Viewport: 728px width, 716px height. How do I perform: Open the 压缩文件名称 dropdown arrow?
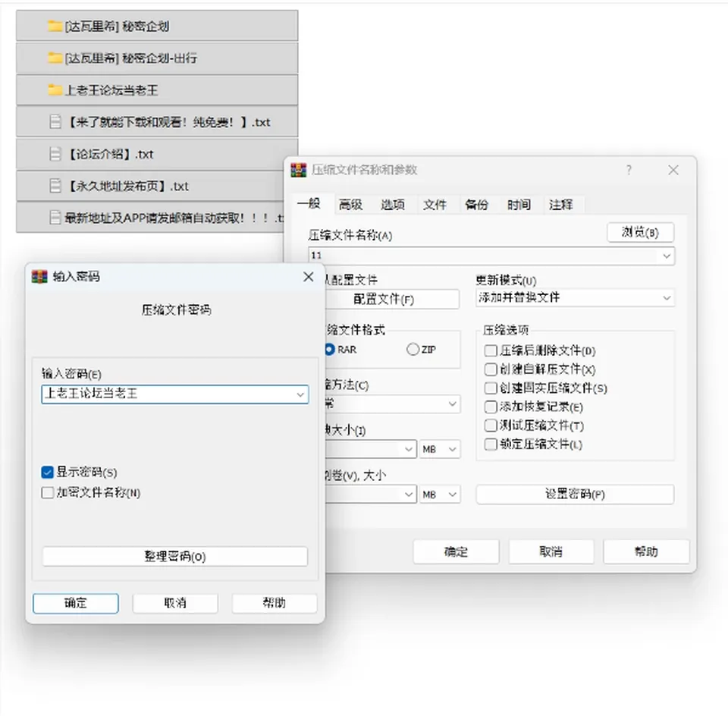[667, 256]
